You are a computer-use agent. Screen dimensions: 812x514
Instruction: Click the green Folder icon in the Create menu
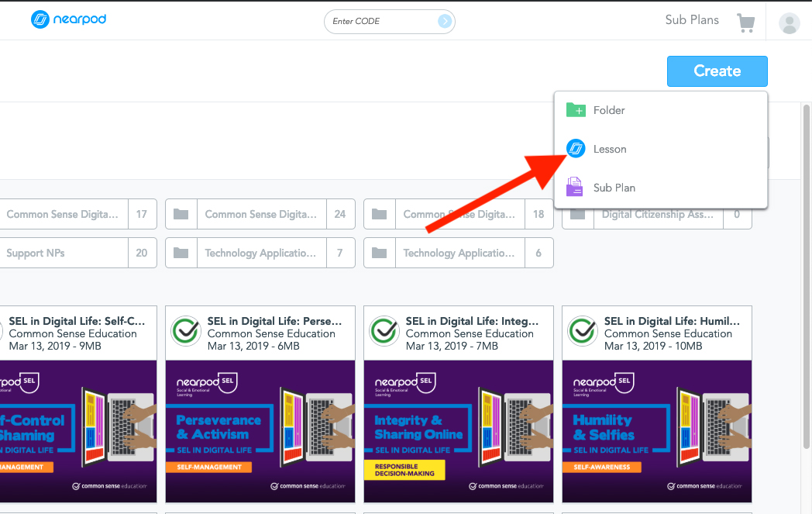click(576, 110)
